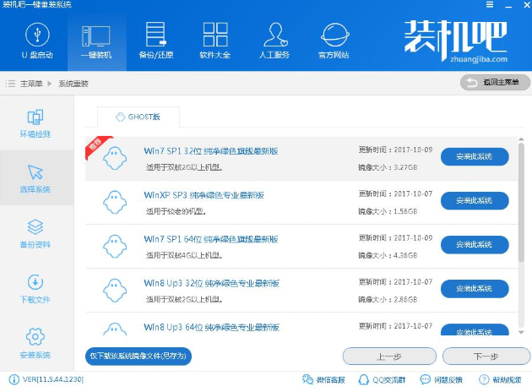Click 镜像大小：1.56GB text

coord(388,211)
